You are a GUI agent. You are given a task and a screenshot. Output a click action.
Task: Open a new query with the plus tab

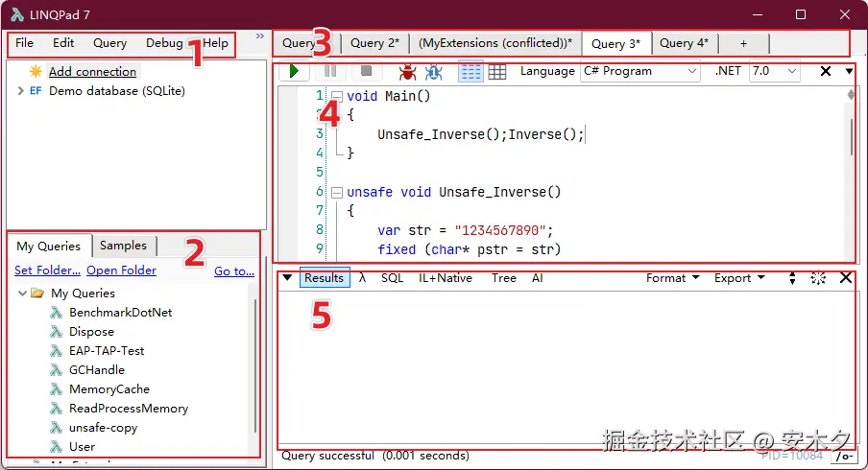[x=743, y=43]
